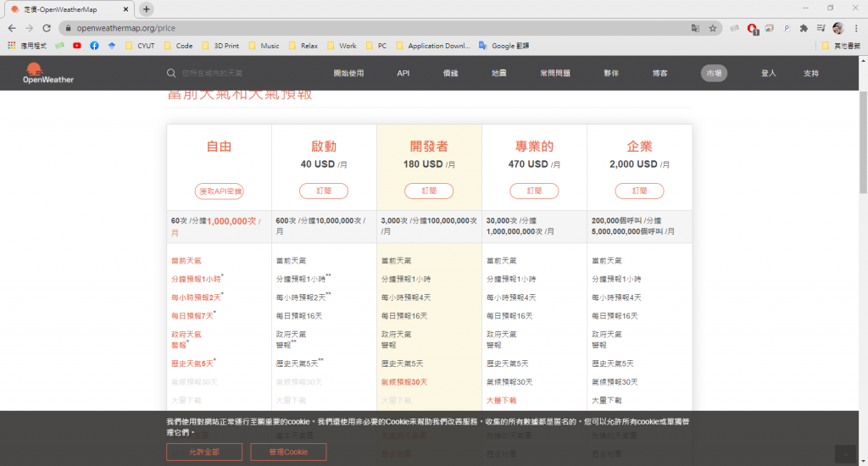Viewport: 868px width, 466px height.
Task: Subscribe to the 180 USD 開發者 plan
Action: click(429, 191)
